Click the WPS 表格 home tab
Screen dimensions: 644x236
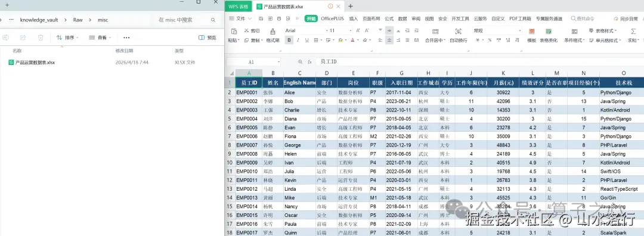[238, 7]
